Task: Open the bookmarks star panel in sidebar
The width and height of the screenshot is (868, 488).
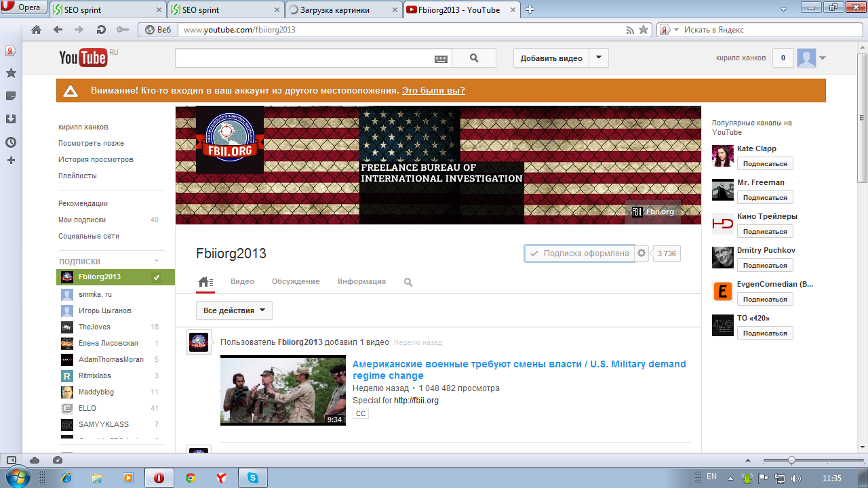Action: (11, 73)
